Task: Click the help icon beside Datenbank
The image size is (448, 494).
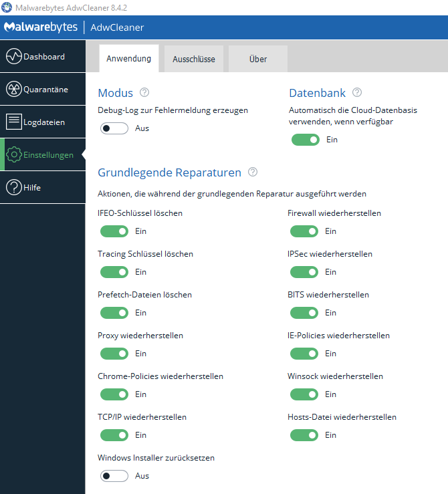Action: point(357,92)
